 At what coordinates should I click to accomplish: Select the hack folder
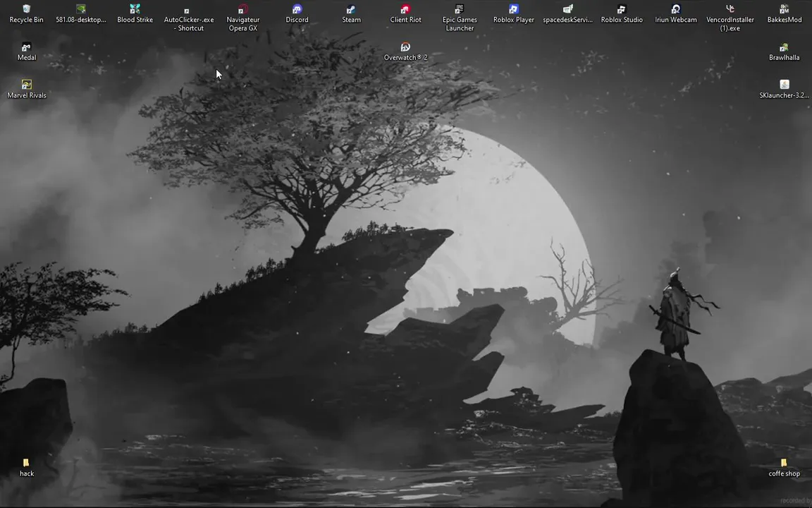tap(26, 467)
